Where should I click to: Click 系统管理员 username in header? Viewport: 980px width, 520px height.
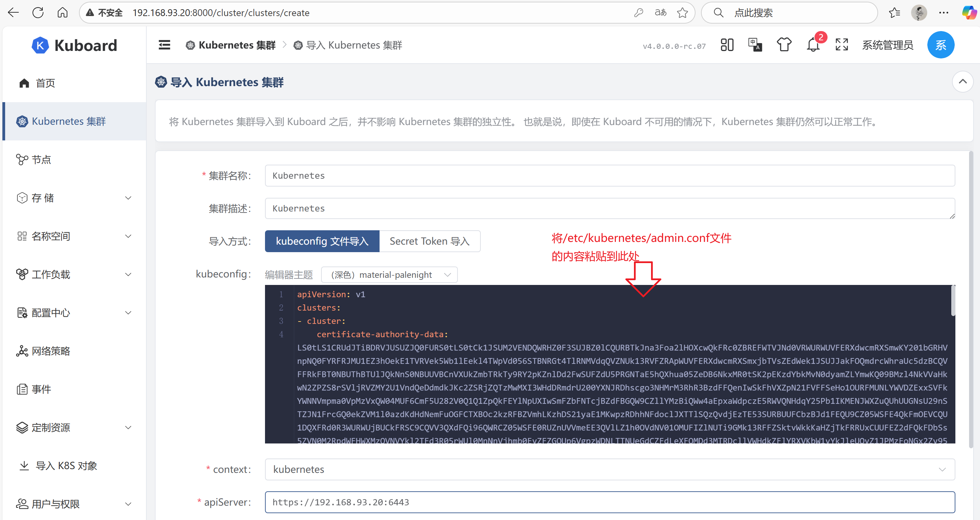(x=887, y=45)
